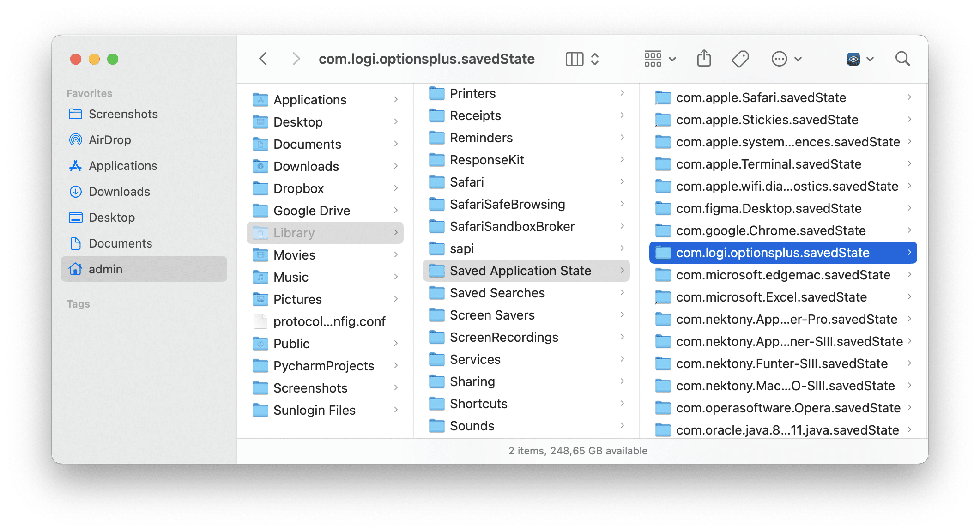Screen dimensions: 980x532
Task: Select com.nektony.Funter-SIII.savedState folder
Action: 783,363
